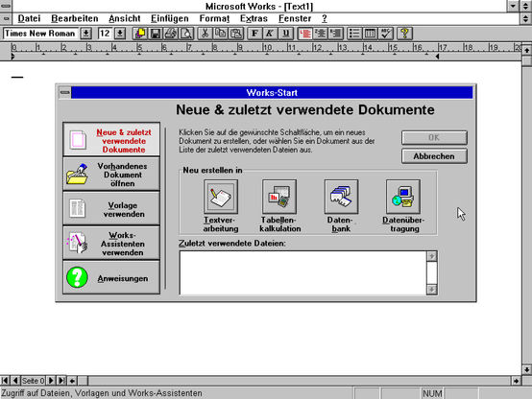Image resolution: width=532 pixels, height=399 pixels.
Task: Create new Textverarbeitung document icon
Action: coord(221,197)
